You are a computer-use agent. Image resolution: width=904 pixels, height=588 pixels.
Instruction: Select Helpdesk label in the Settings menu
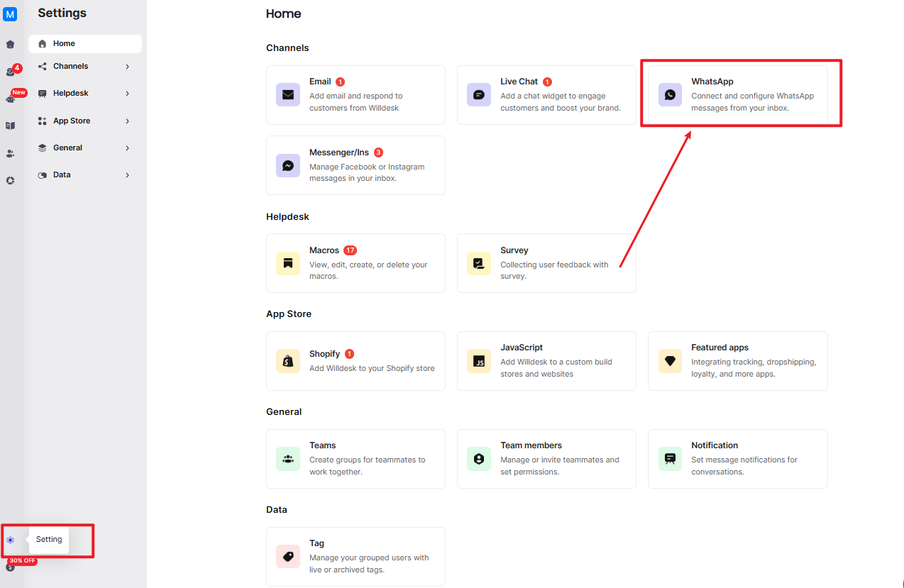pos(70,93)
